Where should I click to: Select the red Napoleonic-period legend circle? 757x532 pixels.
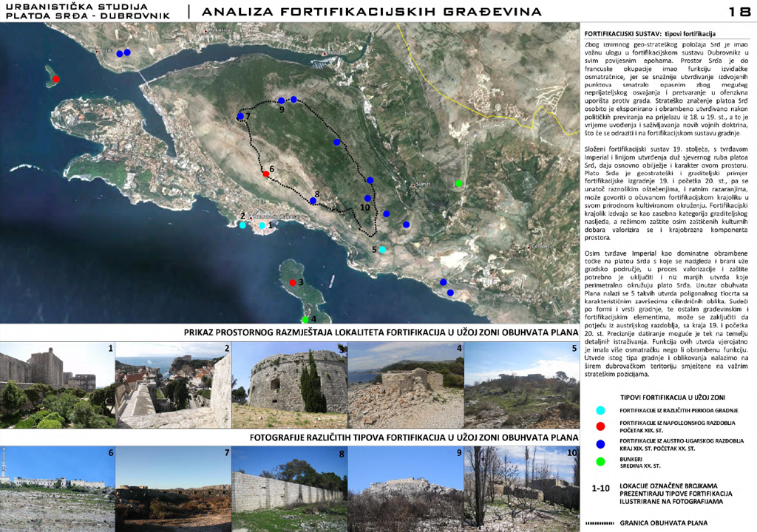(600, 426)
